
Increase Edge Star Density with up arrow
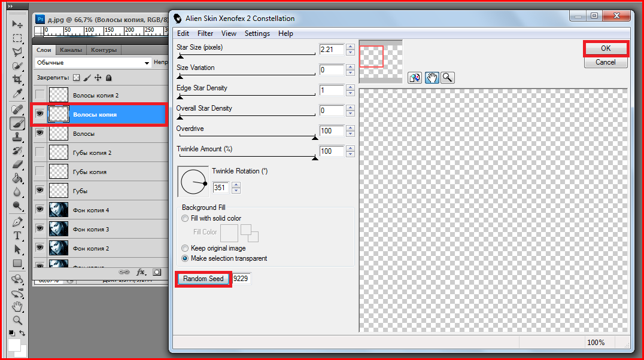click(x=350, y=87)
